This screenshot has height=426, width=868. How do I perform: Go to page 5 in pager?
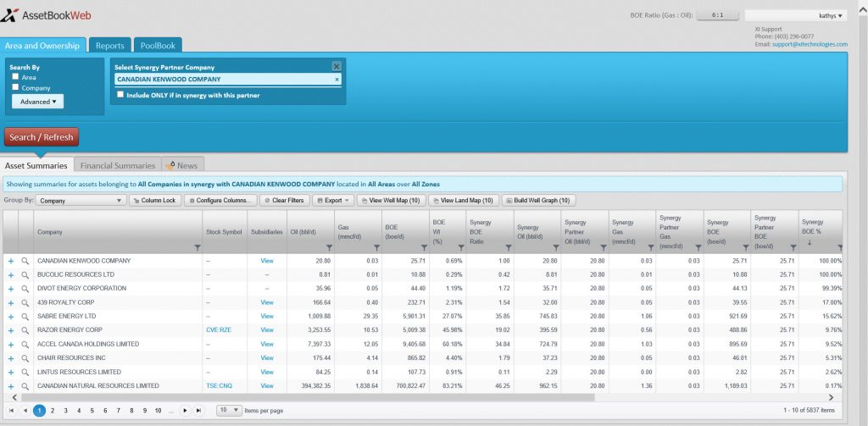click(x=92, y=411)
